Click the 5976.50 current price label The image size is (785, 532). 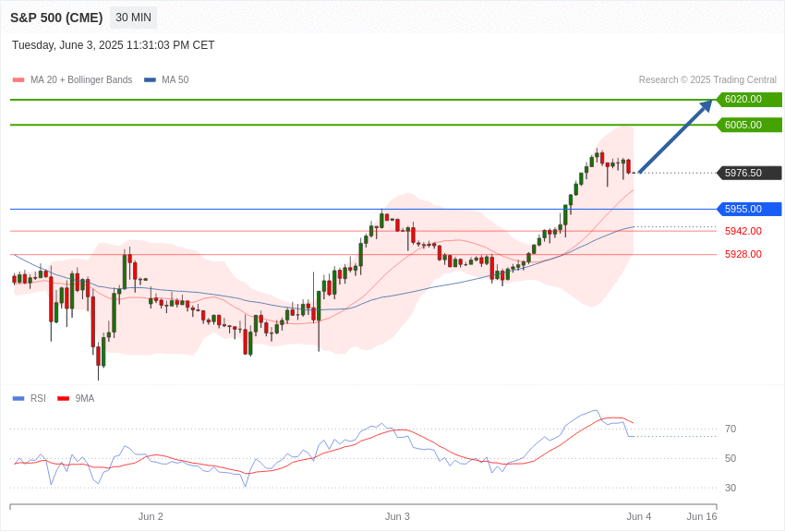pyautogui.click(x=750, y=173)
